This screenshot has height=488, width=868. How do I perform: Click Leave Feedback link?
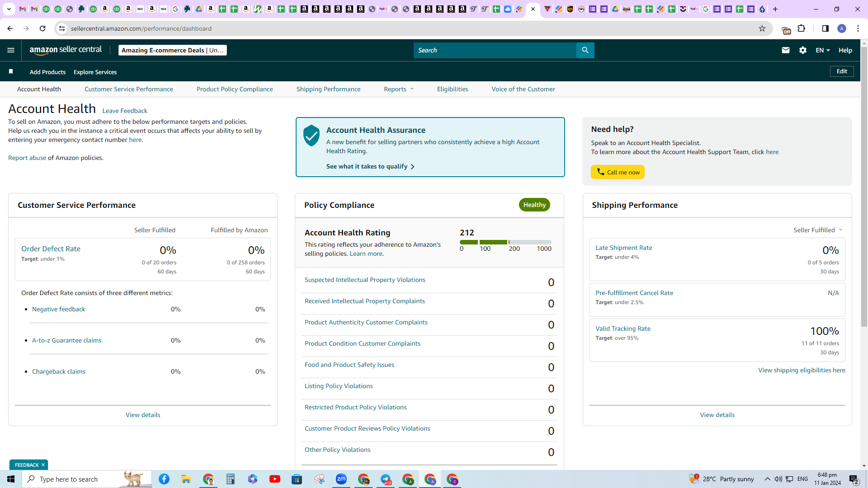point(125,111)
